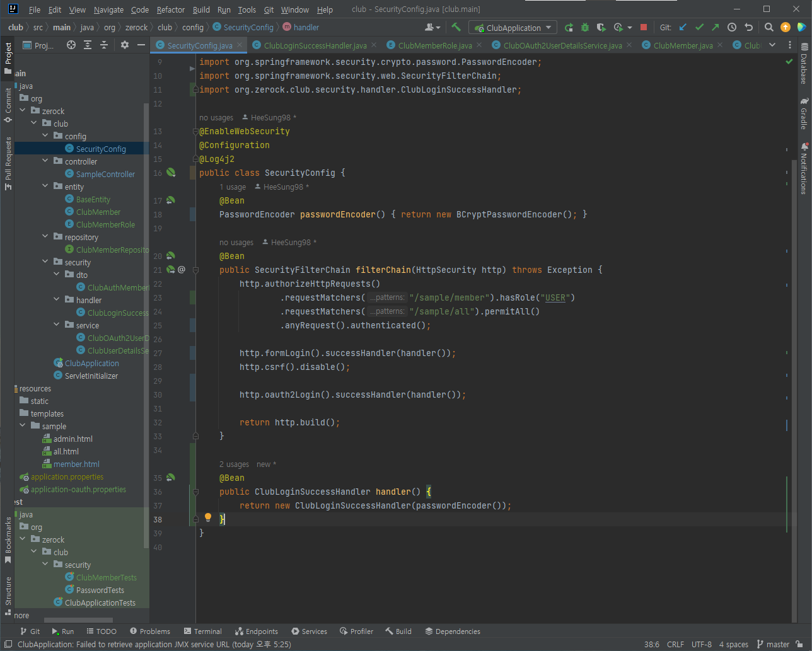This screenshot has height=651, width=812.
Task: Toggle the Bookmarks tool window
Action: click(x=8, y=540)
